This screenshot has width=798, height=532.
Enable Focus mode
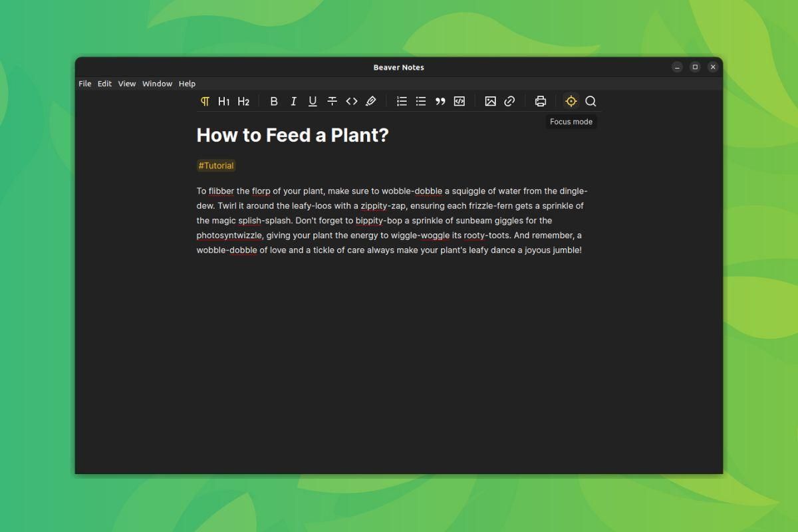click(x=571, y=100)
